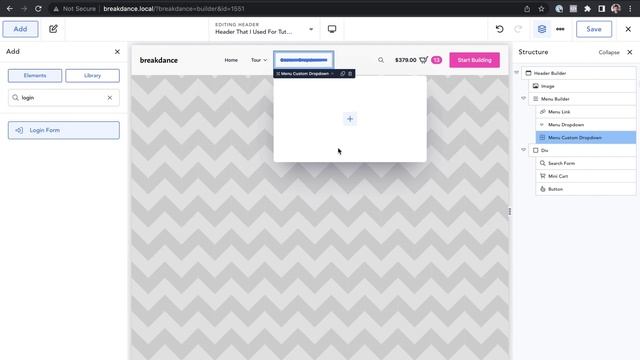
Task: Select Button in the Structure tree
Action: (x=586, y=189)
